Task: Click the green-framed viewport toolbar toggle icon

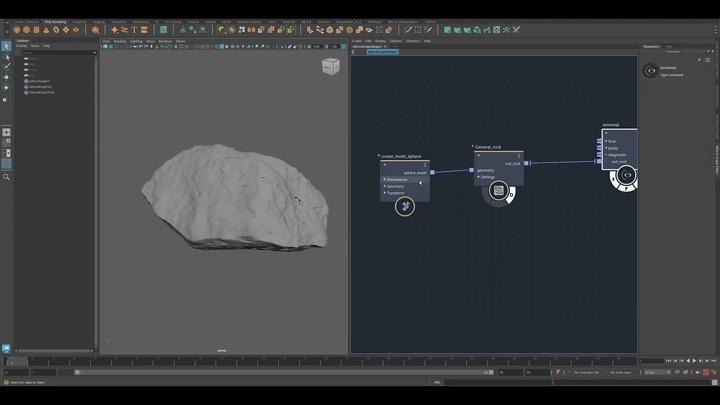Action: 168,47
